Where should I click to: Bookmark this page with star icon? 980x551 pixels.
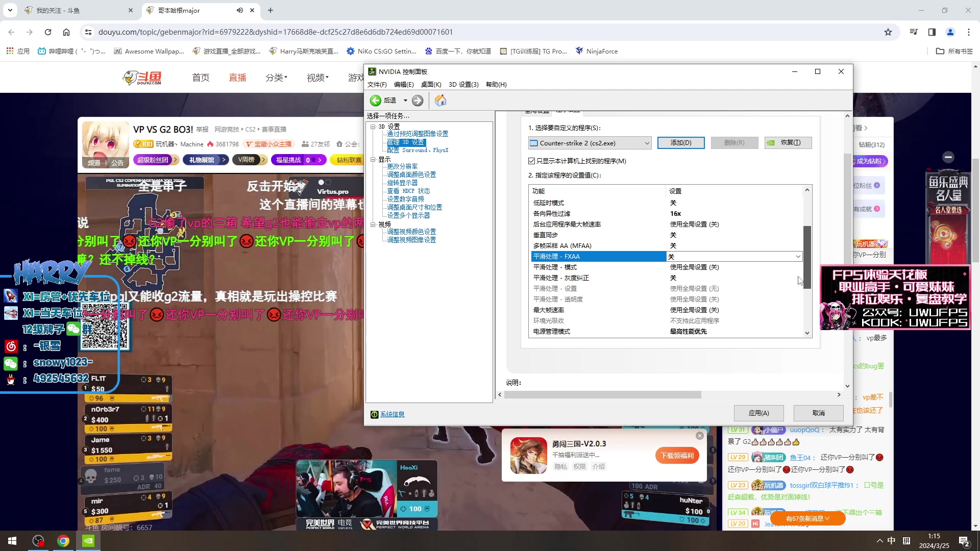tap(888, 32)
